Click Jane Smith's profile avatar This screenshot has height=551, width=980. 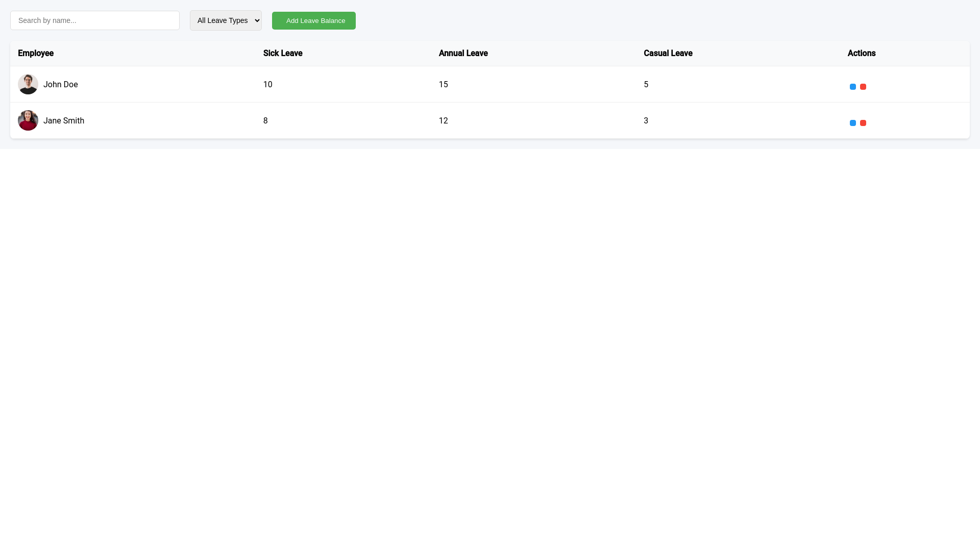pos(28,120)
